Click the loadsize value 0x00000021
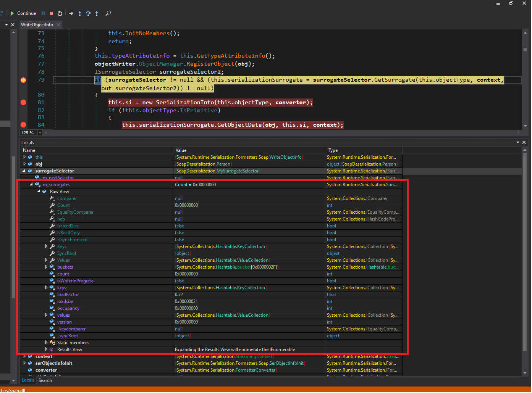This screenshot has height=393, width=532. point(186,301)
